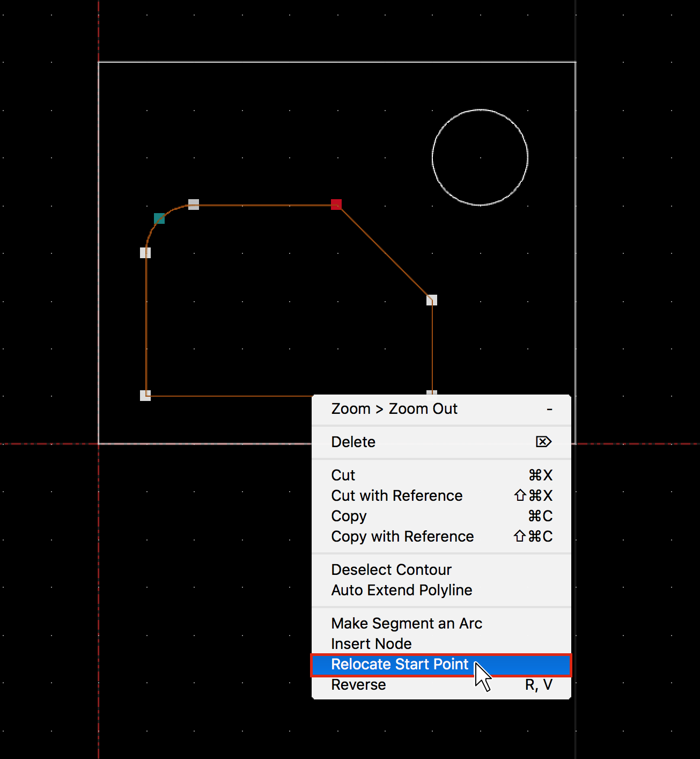This screenshot has width=700, height=759.
Task: Select Delete from the context menu
Action: tap(353, 442)
